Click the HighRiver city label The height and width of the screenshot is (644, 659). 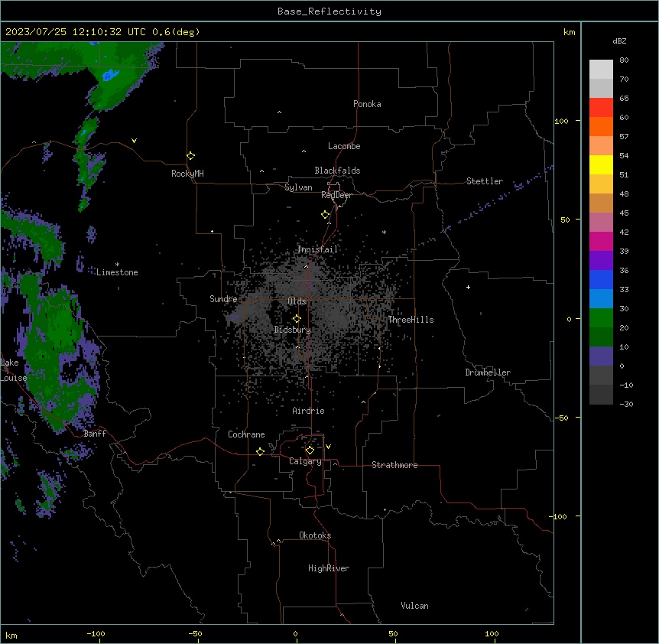click(329, 568)
